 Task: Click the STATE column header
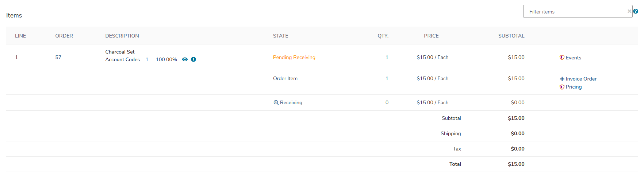281,36
